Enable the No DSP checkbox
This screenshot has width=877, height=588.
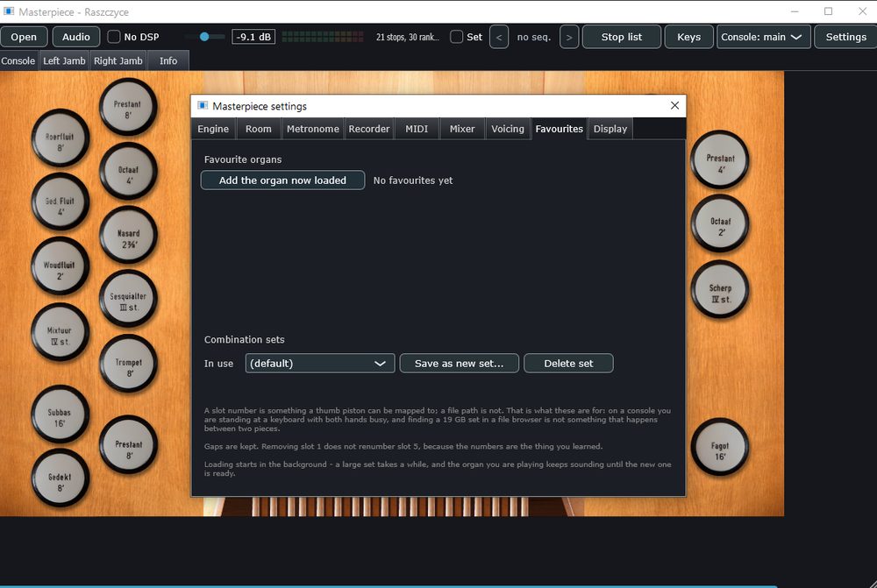[113, 37]
